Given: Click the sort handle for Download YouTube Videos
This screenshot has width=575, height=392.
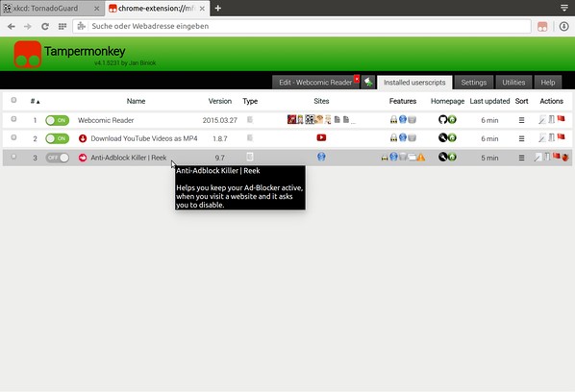Looking at the screenshot, I should (521, 138).
